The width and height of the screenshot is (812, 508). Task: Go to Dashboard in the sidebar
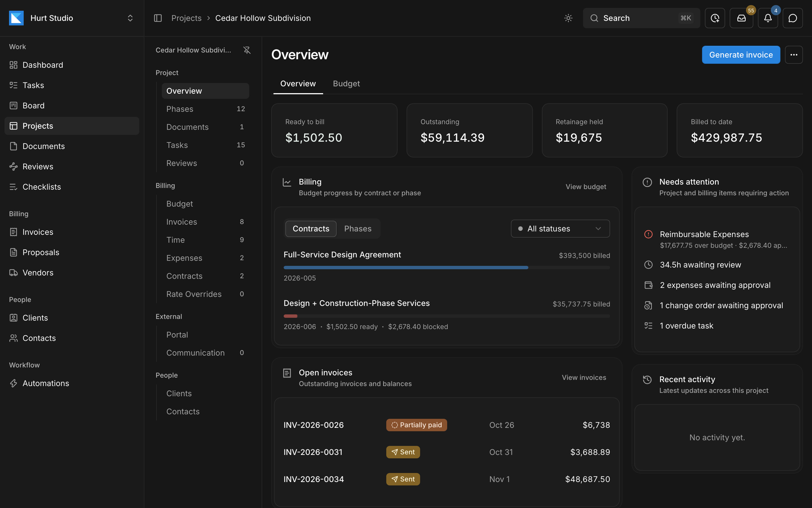click(x=72, y=65)
